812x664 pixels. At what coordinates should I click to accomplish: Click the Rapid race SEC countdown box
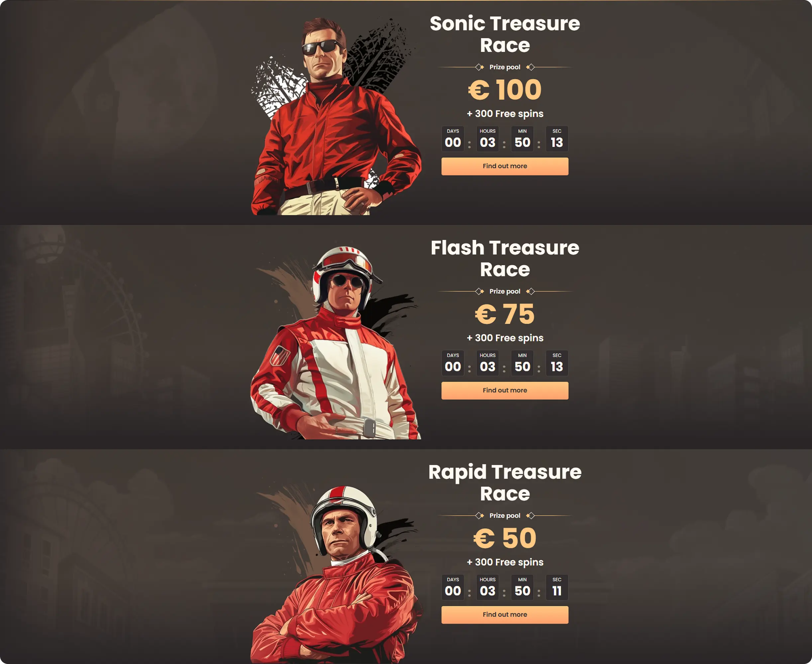(x=557, y=587)
